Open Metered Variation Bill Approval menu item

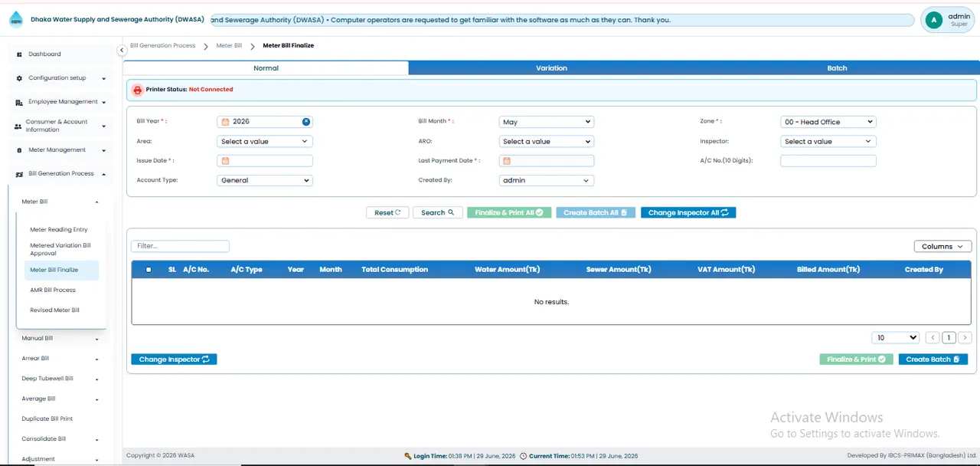[x=60, y=250]
